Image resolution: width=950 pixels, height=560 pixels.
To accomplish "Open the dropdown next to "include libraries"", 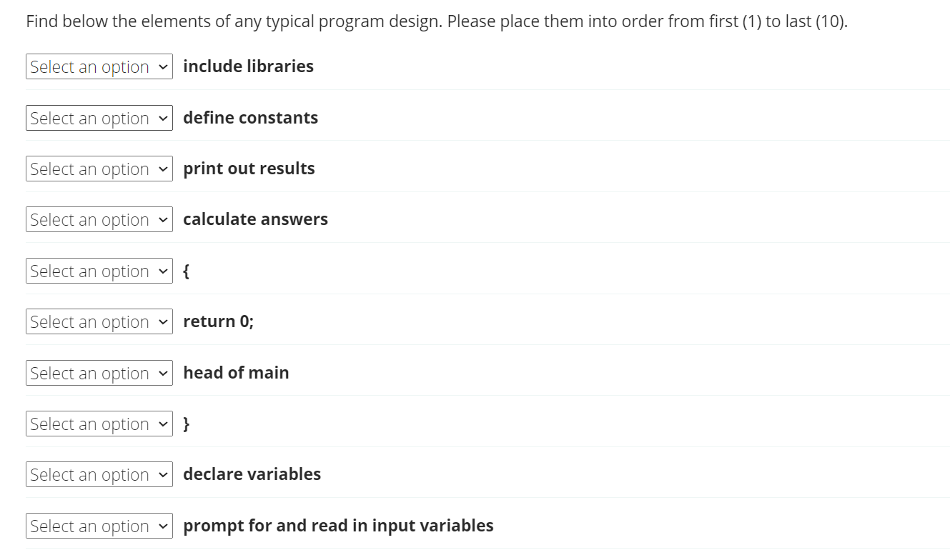I will pos(99,66).
